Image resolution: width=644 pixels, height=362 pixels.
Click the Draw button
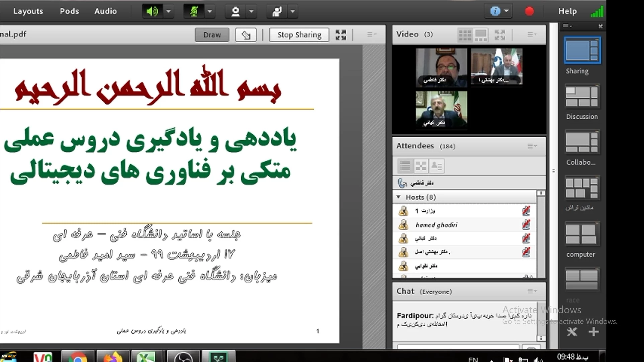212,35
